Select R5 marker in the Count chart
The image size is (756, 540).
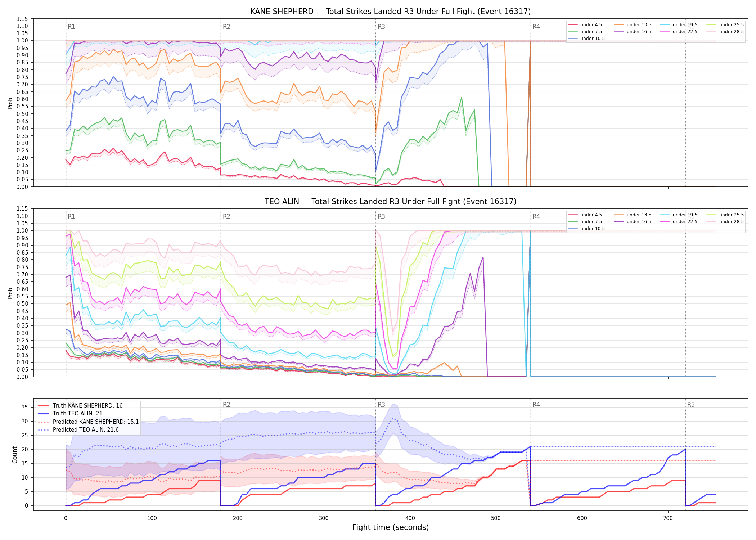[x=691, y=405]
